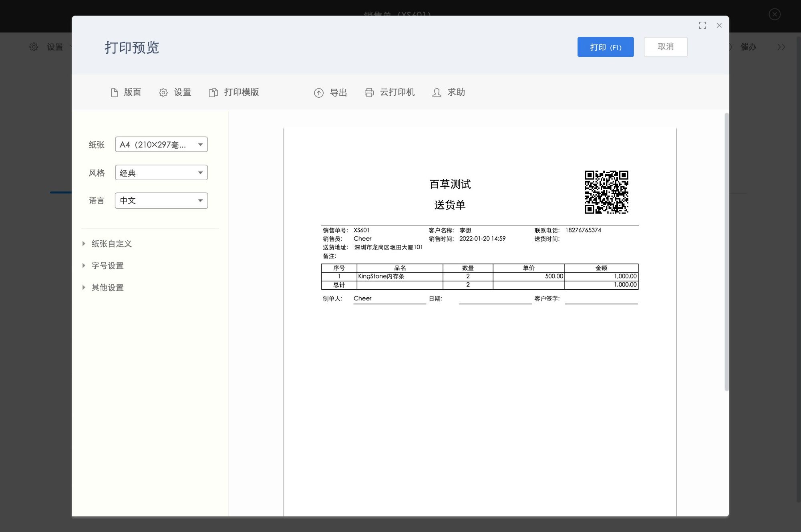Viewport: 801px width, 532px height.
Task: Toggle fullscreen for the print preview dialog
Action: (702, 25)
